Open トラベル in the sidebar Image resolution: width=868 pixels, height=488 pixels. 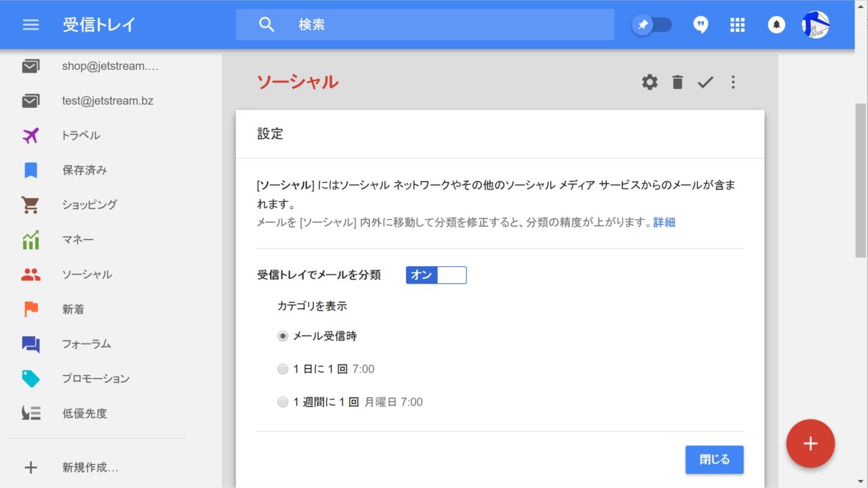pos(81,136)
